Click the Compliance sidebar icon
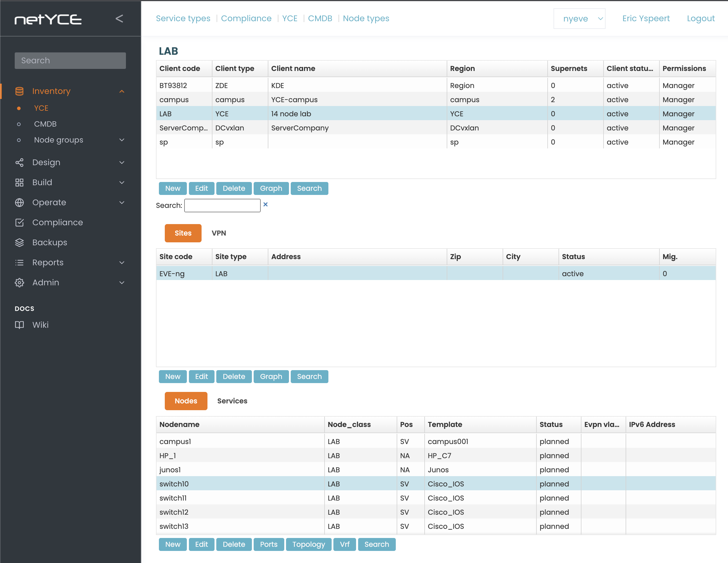Screen dimensions: 728x563 [20, 222]
